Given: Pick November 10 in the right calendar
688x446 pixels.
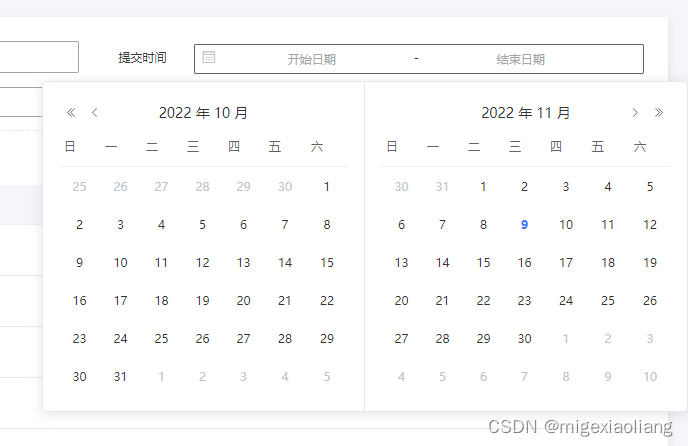Looking at the screenshot, I should tap(566, 225).
